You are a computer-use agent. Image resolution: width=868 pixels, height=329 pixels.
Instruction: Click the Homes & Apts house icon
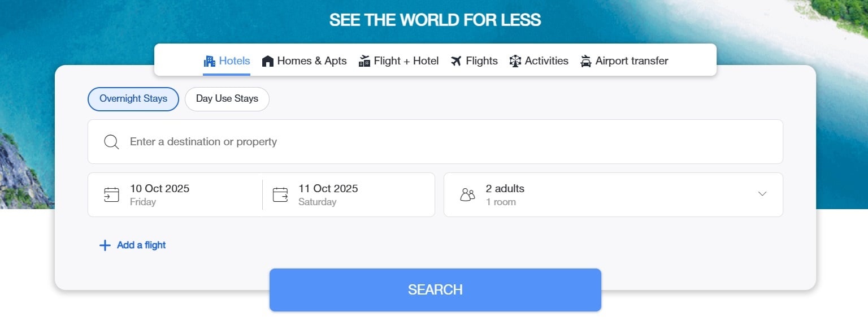(268, 61)
